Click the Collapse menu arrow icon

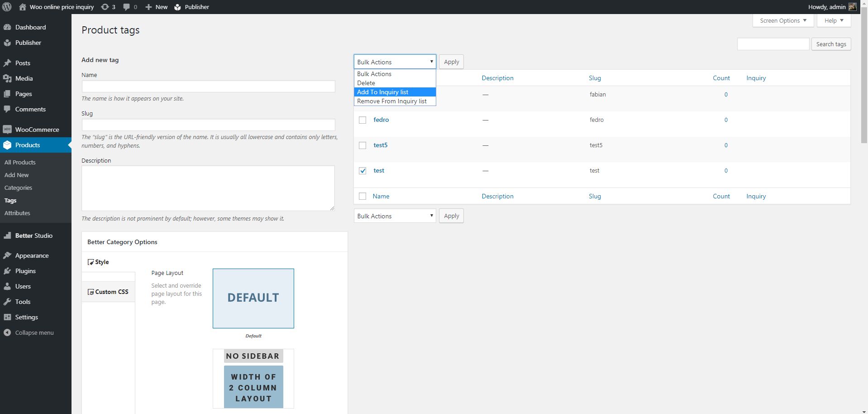point(7,332)
